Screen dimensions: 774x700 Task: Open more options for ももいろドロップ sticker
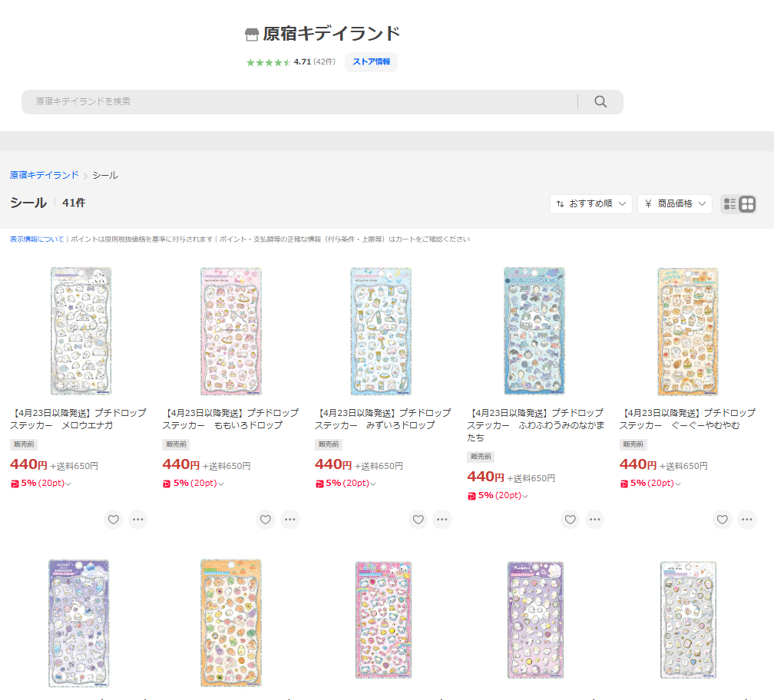[290, 520]
